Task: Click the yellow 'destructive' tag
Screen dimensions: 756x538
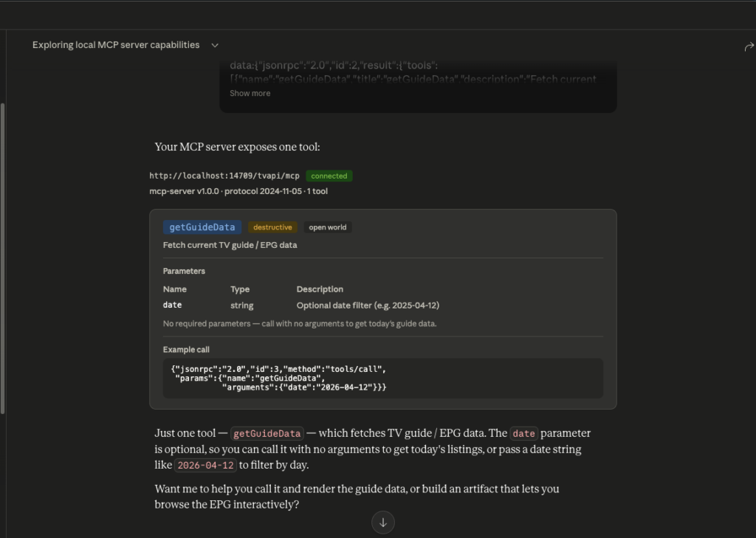Action: pos(272,227)
